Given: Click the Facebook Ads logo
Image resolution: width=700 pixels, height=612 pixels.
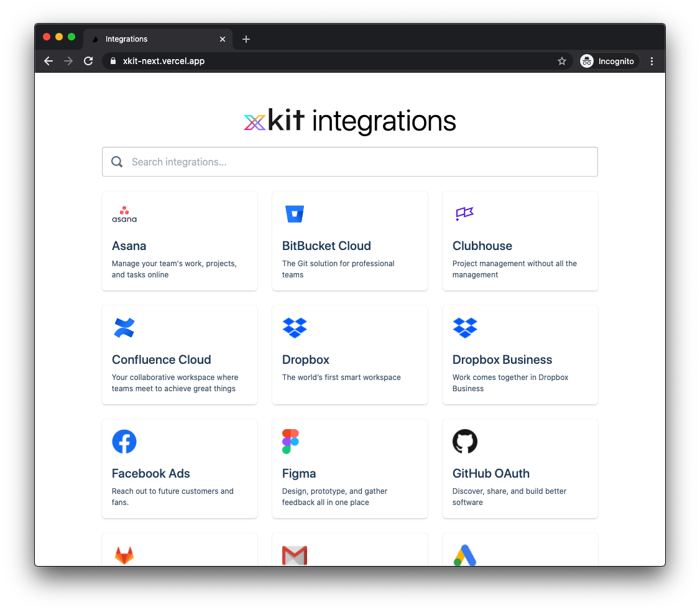Looking at the screenshot, I should click(x=124, y=442).
